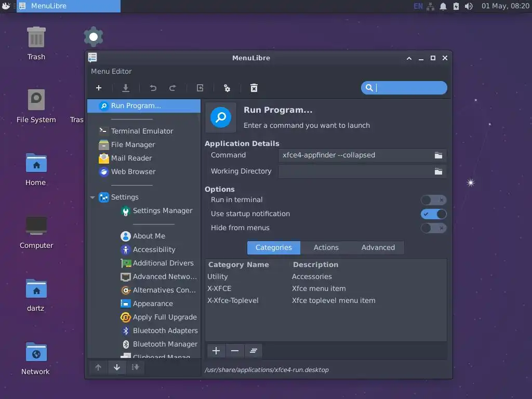532x399 pixels.
Task: Click the magnifier icon in search box
Action: click(x=369, y=88)
